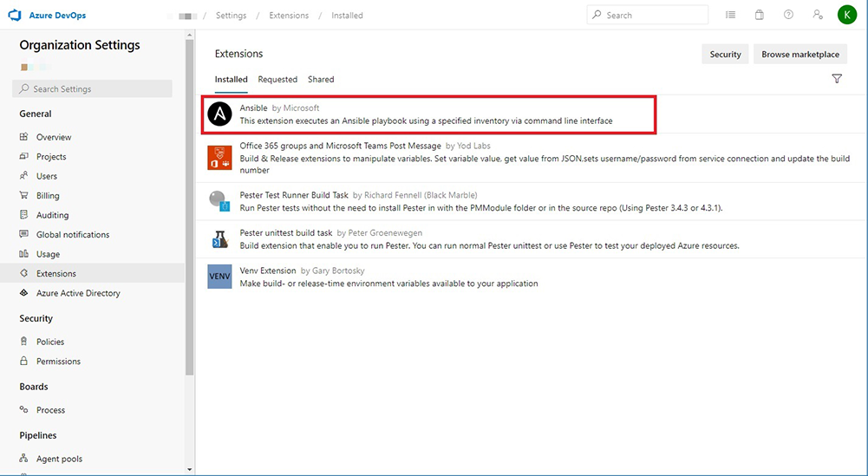Switch to the Shared tab

click(x=321, y=79)
